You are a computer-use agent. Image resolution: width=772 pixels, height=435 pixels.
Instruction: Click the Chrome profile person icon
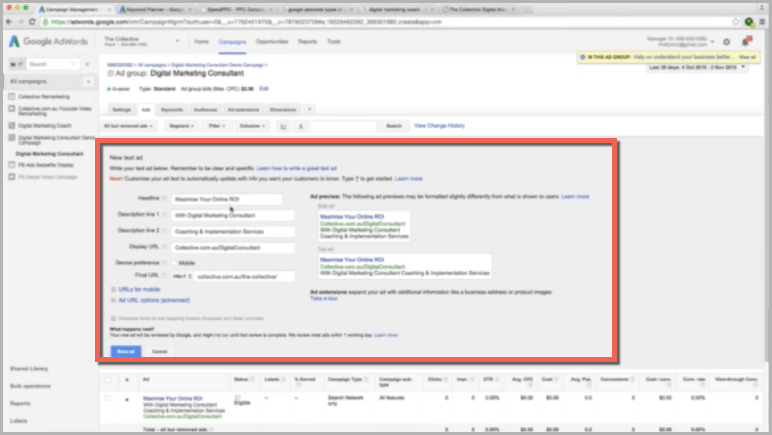(761, 7)
